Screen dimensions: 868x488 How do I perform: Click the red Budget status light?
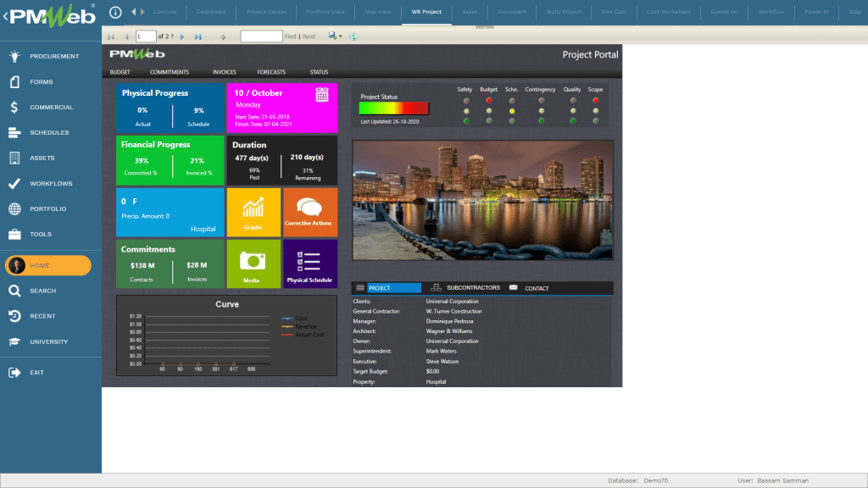(x=489, y=101)
